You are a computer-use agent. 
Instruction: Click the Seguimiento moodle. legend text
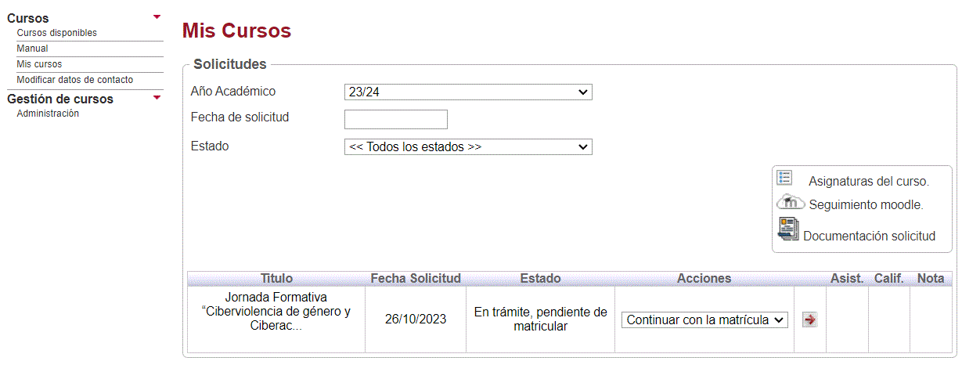point(867,205)
